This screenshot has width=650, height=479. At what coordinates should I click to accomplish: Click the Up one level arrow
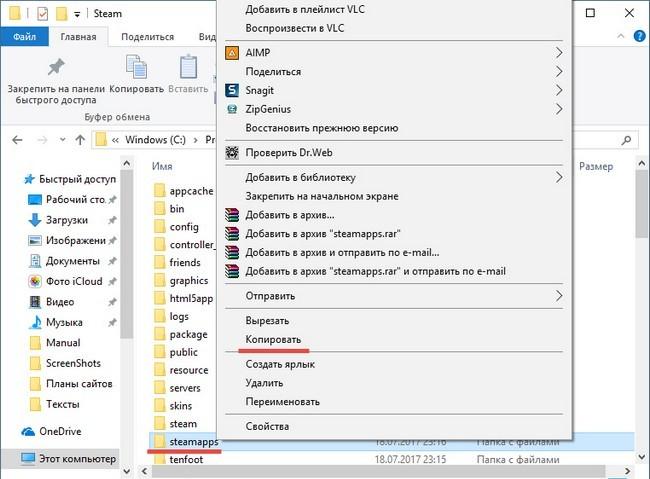(x=80, y=140)
